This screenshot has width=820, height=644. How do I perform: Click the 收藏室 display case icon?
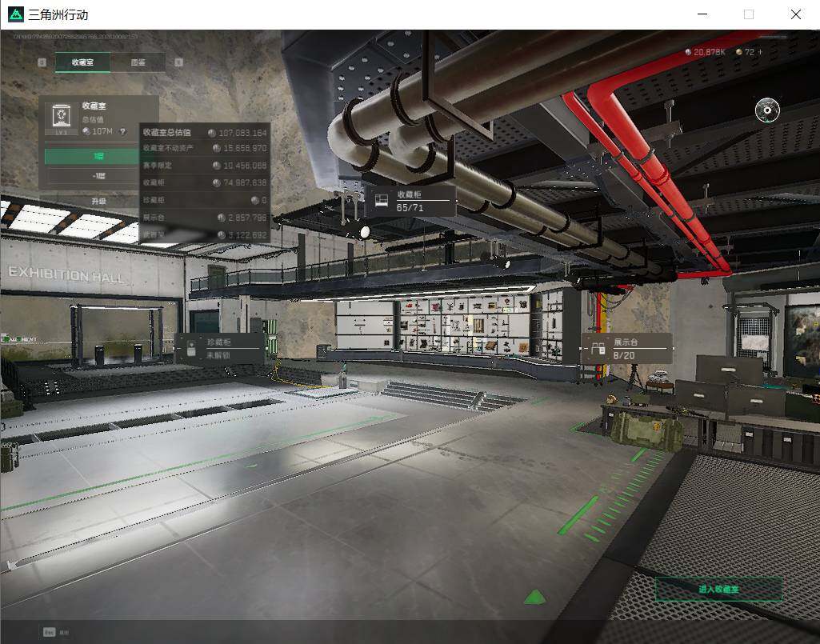tap(61, 118)
